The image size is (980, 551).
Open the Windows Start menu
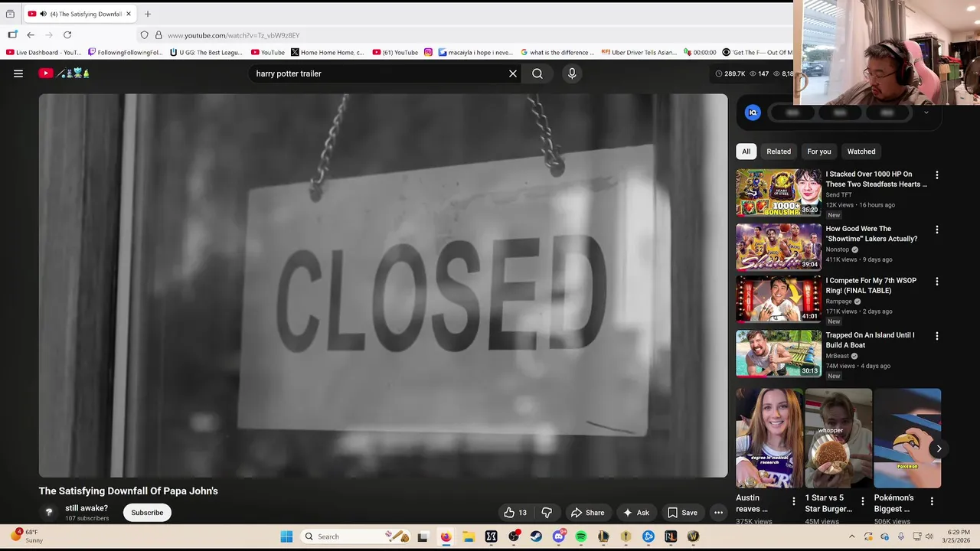[x=286, y=536]
